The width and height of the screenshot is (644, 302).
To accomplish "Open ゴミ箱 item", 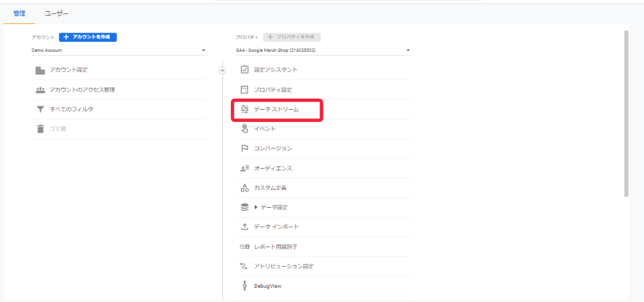I will pos(58,129).
